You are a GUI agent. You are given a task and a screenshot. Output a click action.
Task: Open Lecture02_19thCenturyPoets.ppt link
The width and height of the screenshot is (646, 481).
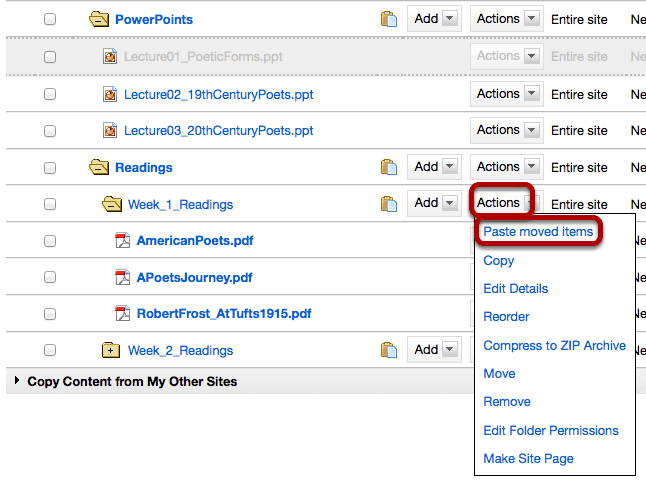tap(218, 95)
